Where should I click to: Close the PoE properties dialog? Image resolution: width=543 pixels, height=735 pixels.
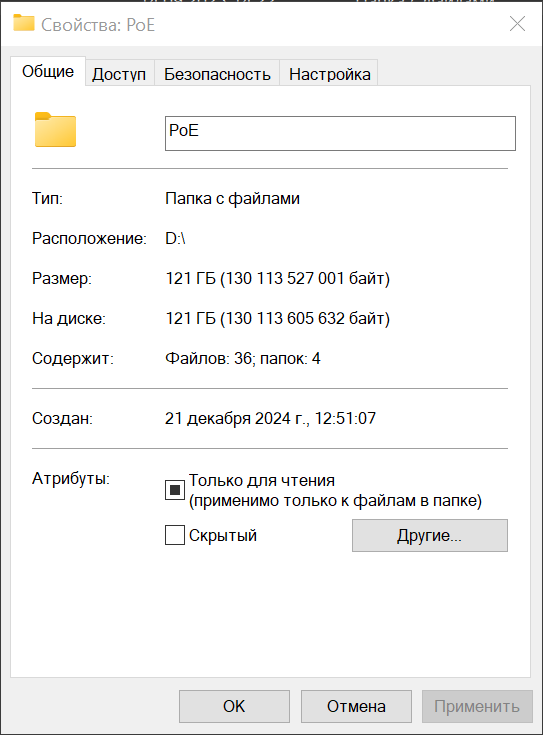point(517,23)
